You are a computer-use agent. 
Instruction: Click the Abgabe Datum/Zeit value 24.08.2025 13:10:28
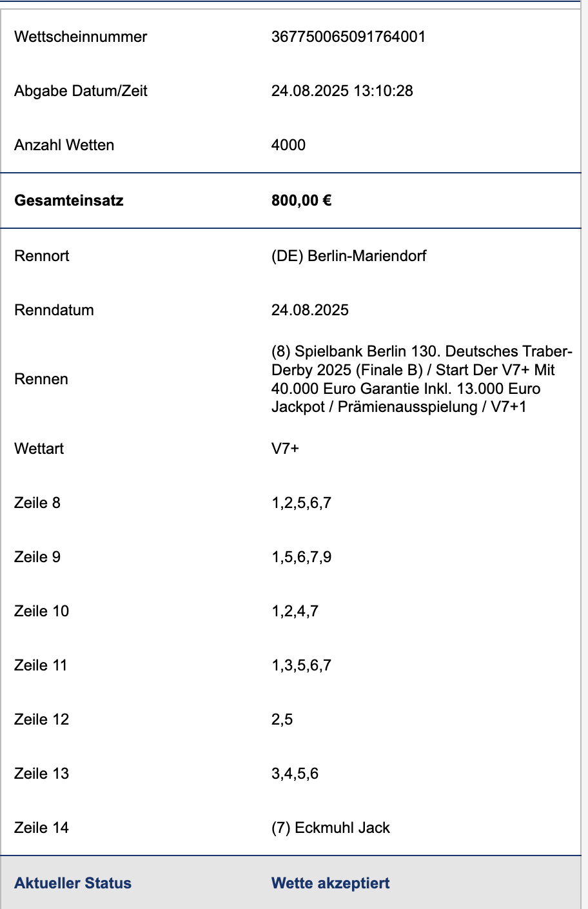pos(342,91)
